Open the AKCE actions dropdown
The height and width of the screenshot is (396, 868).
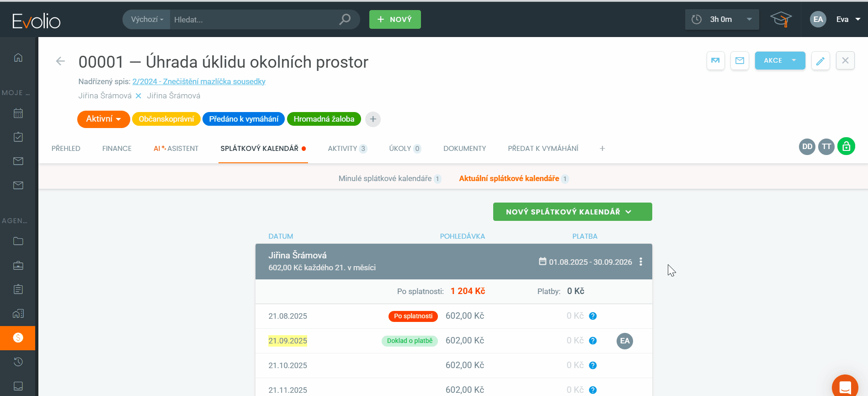(780, 60)
